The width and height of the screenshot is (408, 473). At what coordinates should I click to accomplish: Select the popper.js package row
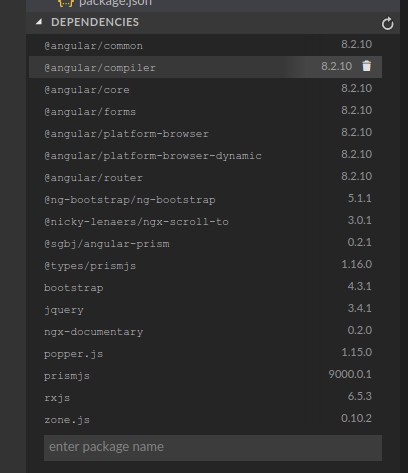pyautogui.click(x=205, y=353)
